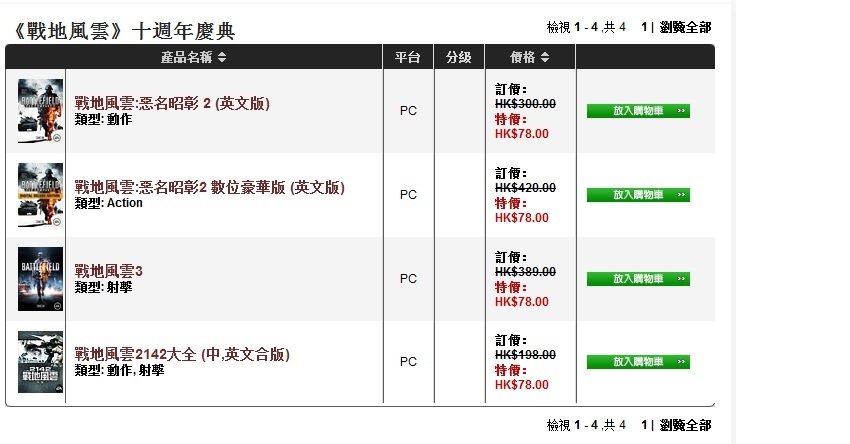Add 惡名昭彰2 數位豪華版 to the cart
850x444 pixels.
638,195
